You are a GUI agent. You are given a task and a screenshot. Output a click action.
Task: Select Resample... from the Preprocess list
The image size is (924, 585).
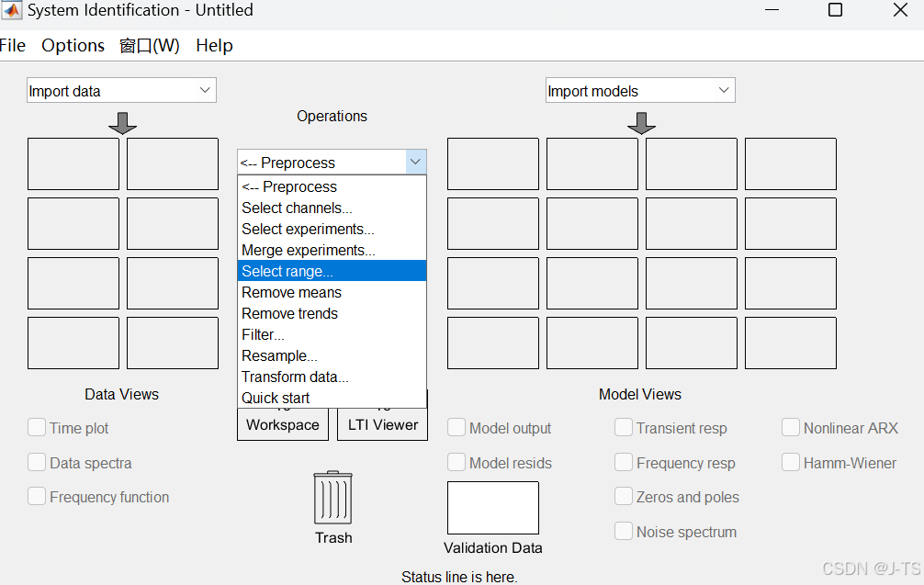pyautogui.click(x=332, y=355)
